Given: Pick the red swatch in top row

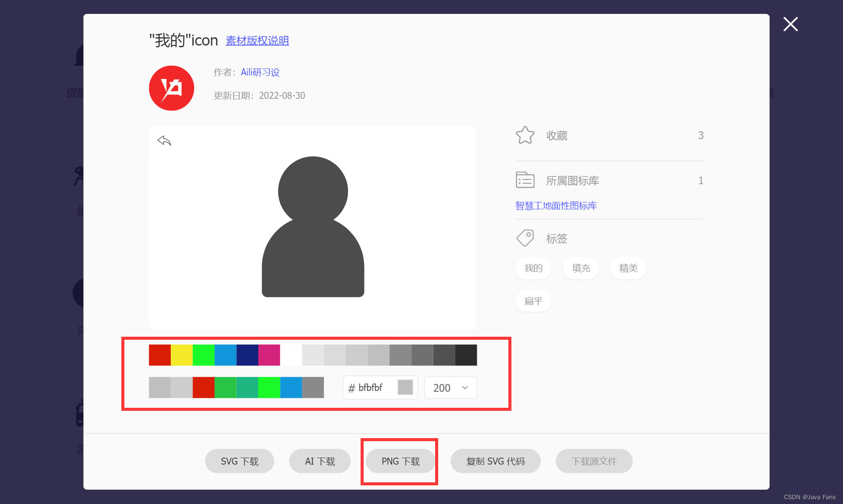Looking at the screenshot, I should click(160, 355).
